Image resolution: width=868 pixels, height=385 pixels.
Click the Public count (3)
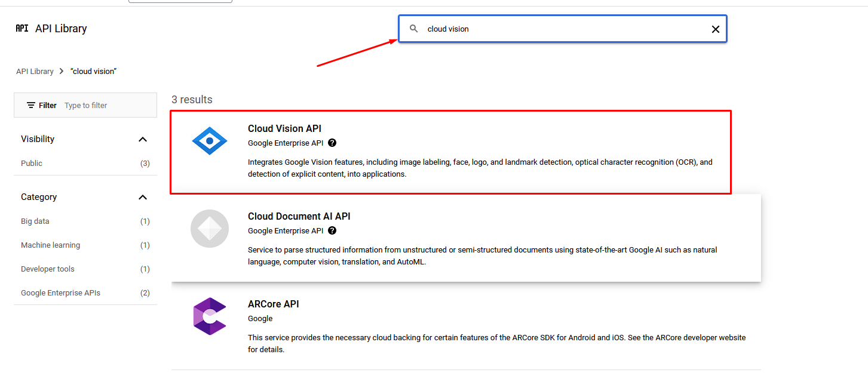(x=145, y=163)
